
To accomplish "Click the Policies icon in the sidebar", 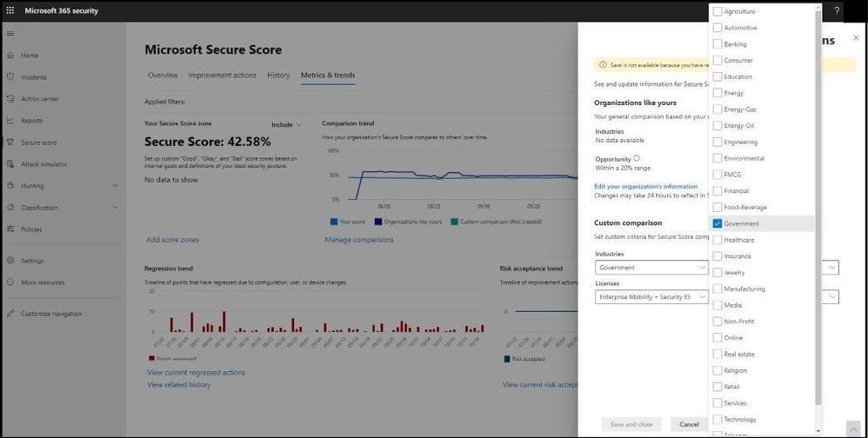I will (10, 229).
